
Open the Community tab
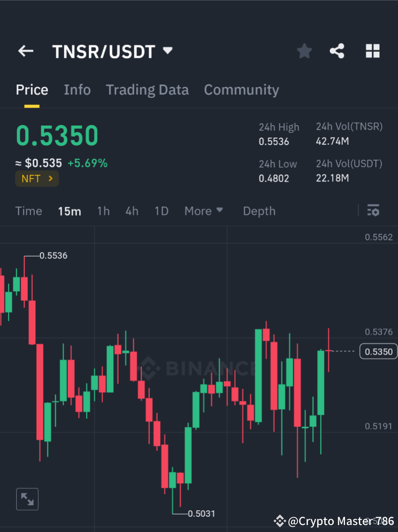click(x=241, y=90)
